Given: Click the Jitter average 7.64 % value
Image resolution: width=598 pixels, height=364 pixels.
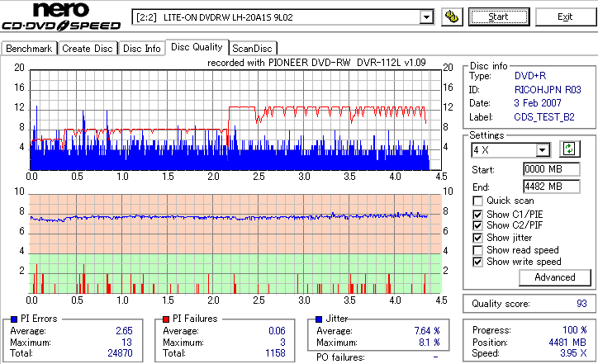Looking at the screenshot, I should (x=427, y=331).
